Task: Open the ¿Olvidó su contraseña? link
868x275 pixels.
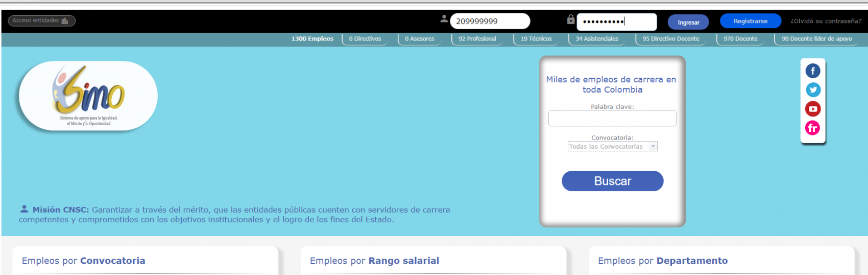Action: click(826, 21)
